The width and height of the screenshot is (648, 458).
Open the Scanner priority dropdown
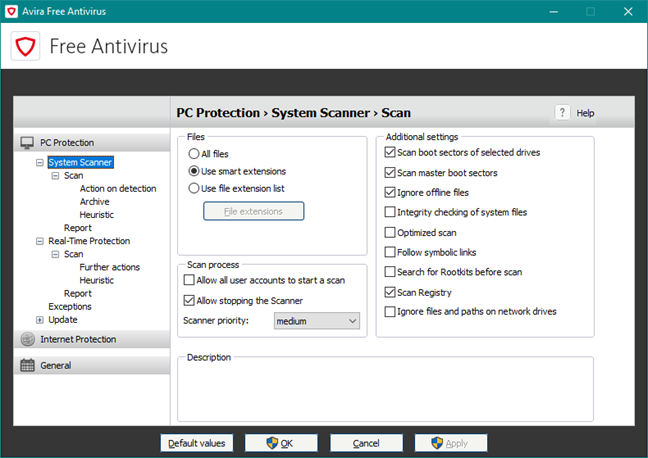pyautogui.click(x=317, y=321)
